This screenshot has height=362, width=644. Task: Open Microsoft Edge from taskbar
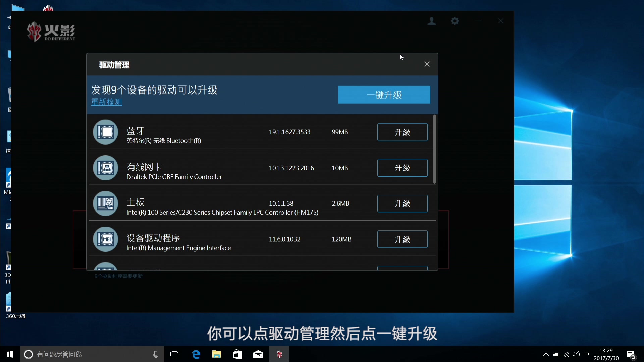click(x=196, y=354)
